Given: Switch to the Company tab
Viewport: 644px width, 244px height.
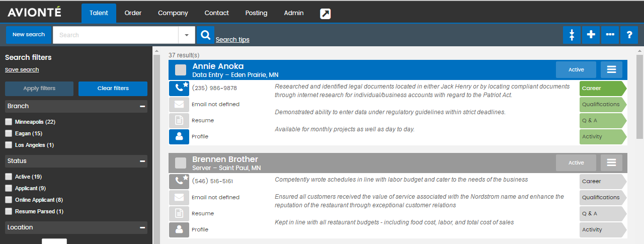Looking at the screenshot, I should 173,13.
